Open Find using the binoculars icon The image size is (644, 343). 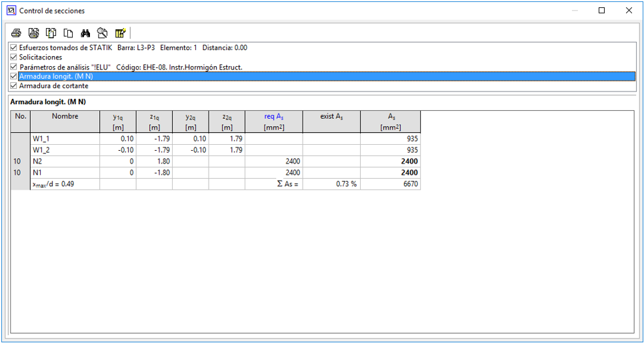(85, 33)
